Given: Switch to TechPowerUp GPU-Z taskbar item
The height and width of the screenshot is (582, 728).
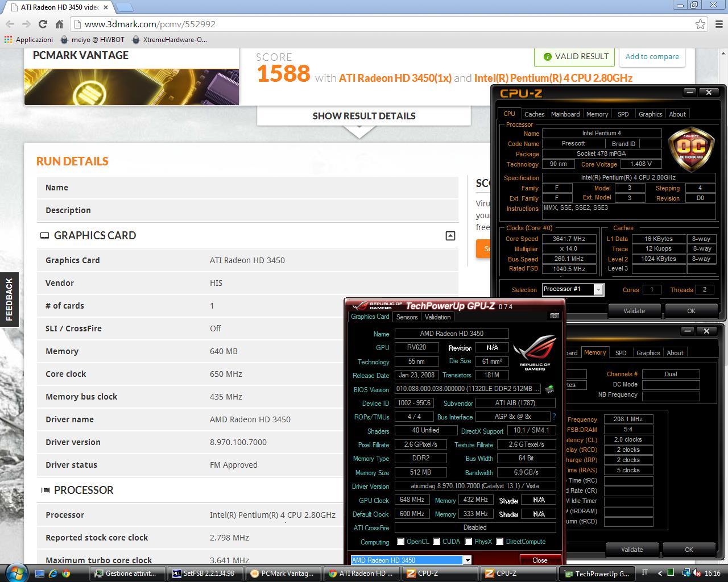Looking at the screenshot, I should [x=597, y=573].
